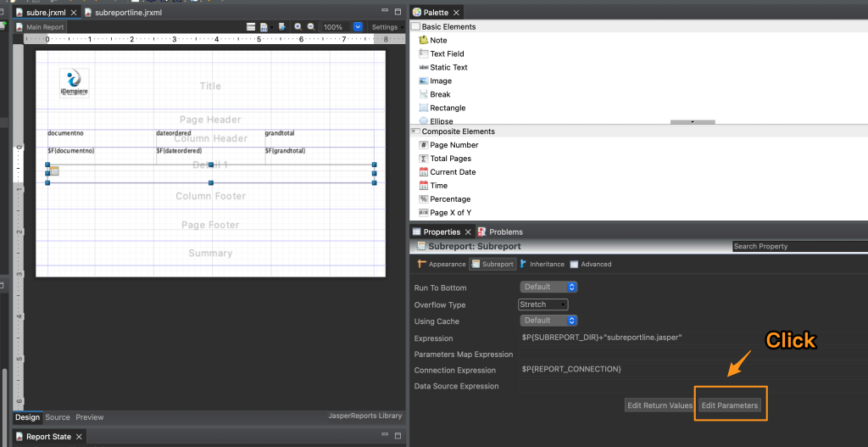Close the Report State view tab
Screen dimensions: 868x447
(78, 437)
